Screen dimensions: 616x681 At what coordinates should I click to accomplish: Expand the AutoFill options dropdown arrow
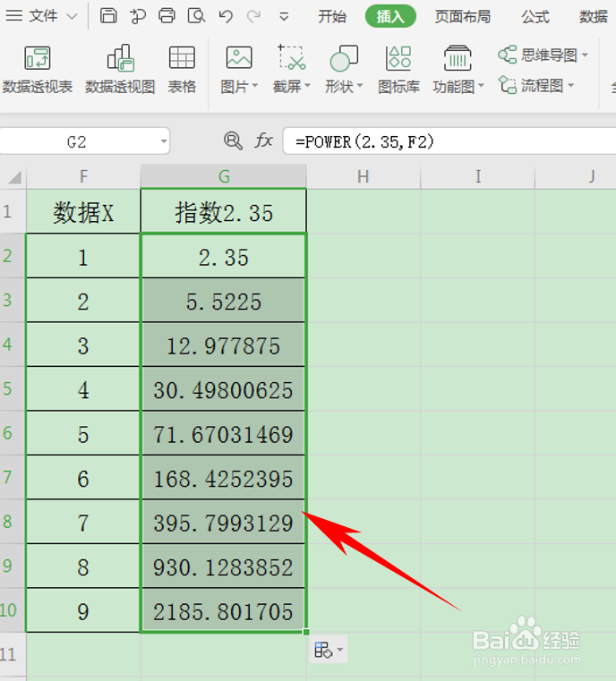click(x=340, y=650)
